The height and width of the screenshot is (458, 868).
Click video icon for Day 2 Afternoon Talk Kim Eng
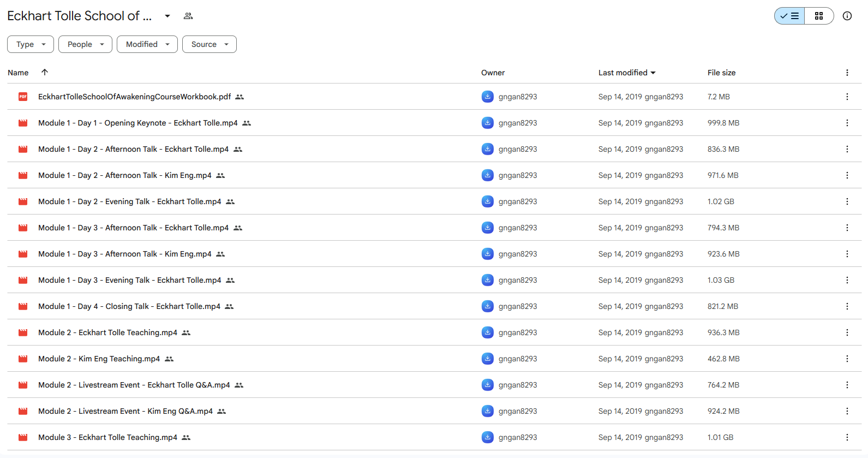23,175
